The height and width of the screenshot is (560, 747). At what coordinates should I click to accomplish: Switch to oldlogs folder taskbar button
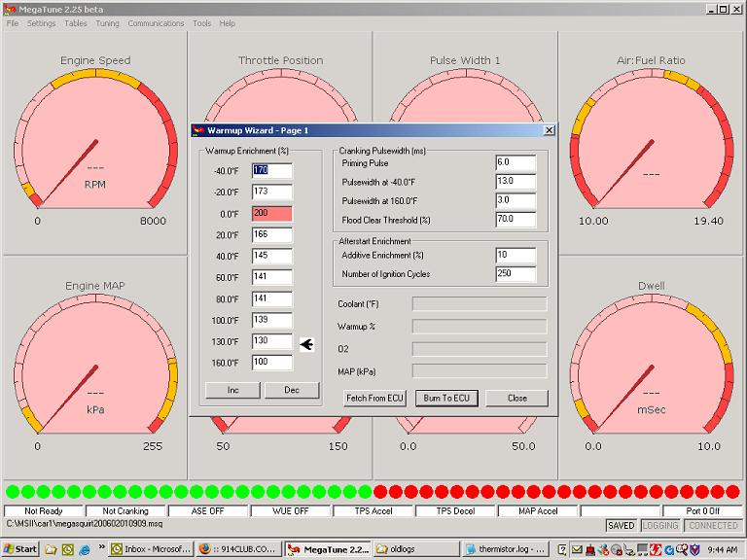[416, 549]
